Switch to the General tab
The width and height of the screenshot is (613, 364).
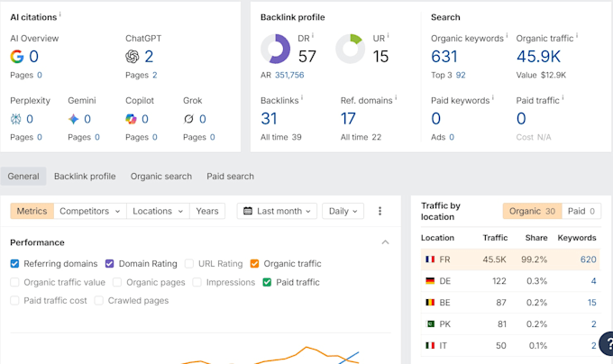(23, 176)
